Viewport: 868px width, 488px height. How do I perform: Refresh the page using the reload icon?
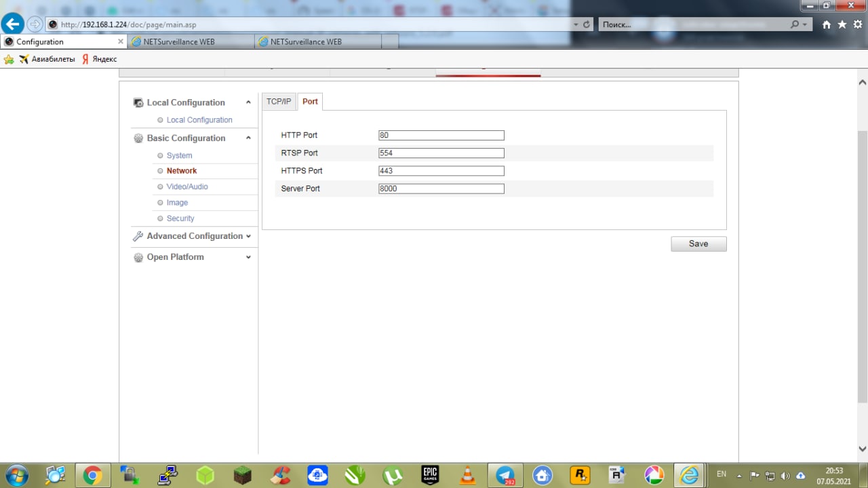(x=587, y=24)
